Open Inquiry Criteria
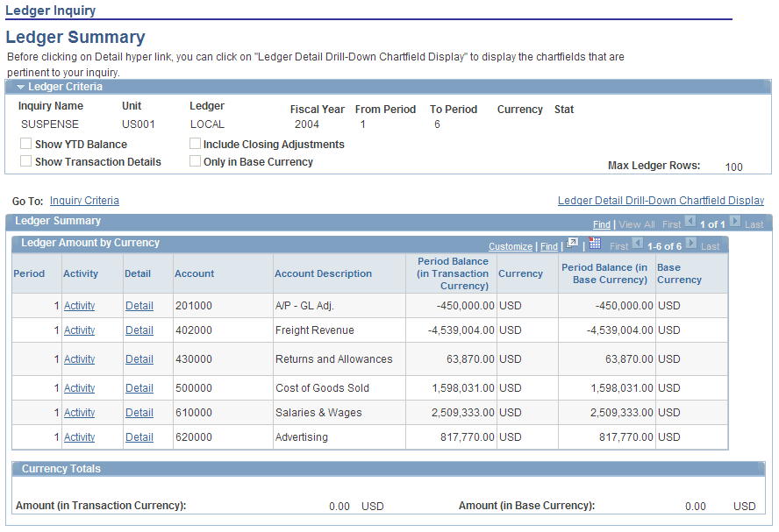Screen dimensions: 779x532 click(x=84, y=200)
